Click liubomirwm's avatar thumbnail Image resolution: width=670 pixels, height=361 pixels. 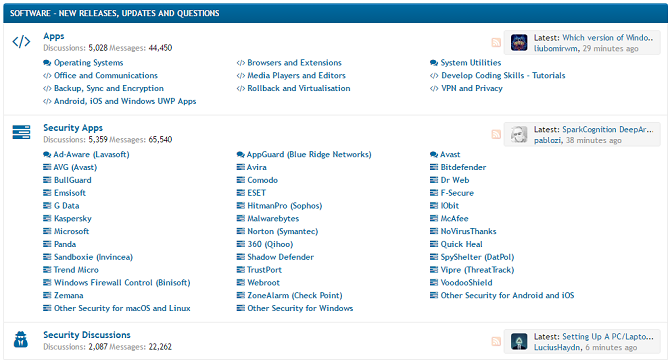point(519,43)
